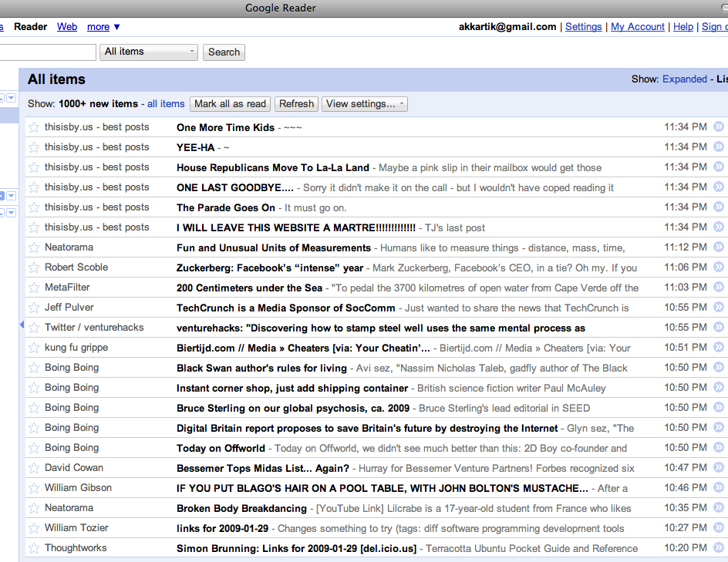Click arrow icon on 'ONE LAST GOODBYE....' row
728x562 pixels.
(718, 187)
